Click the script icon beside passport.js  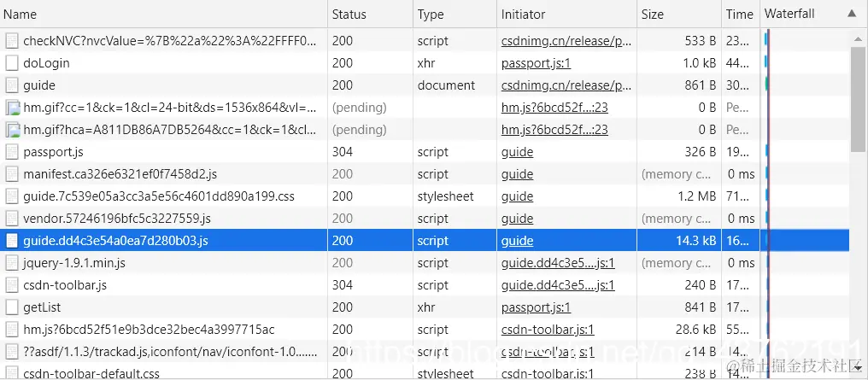pyautogui.click(x=12, y=151)
